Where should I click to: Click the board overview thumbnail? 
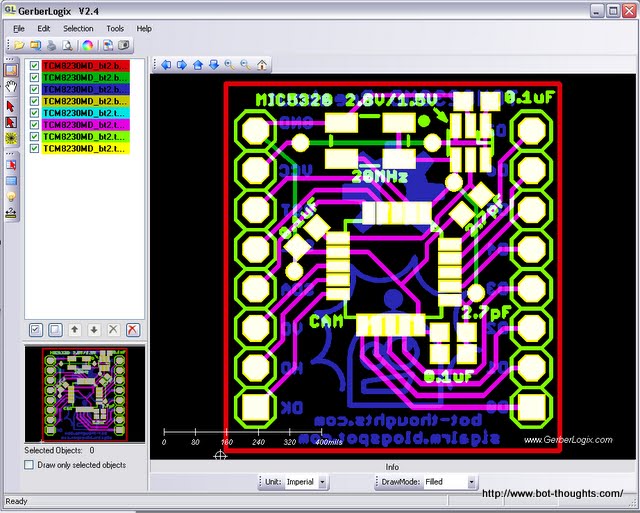point(85,394)
